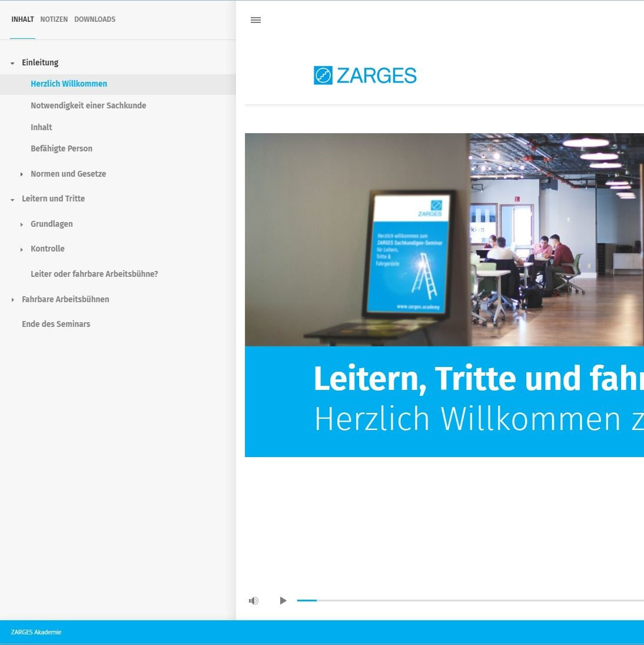Expand the Grundlagen section arrow

[x=22, y=224]
